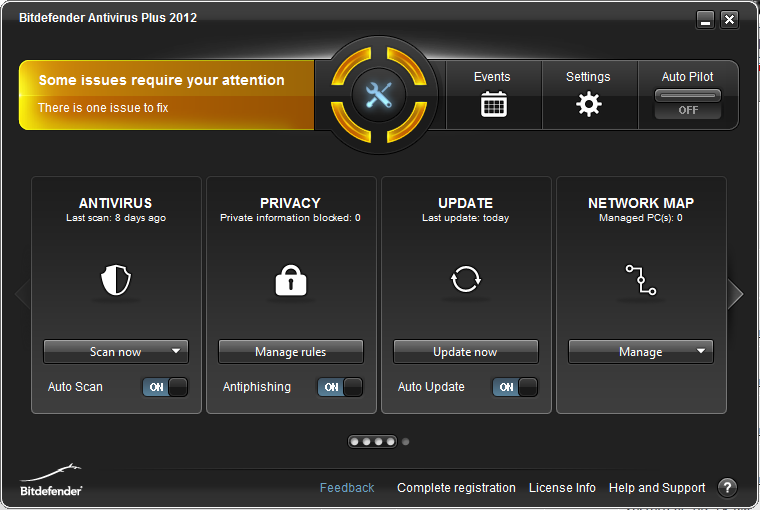Click the first page indicator dot
760x510 pixels.
pos(355,442)
